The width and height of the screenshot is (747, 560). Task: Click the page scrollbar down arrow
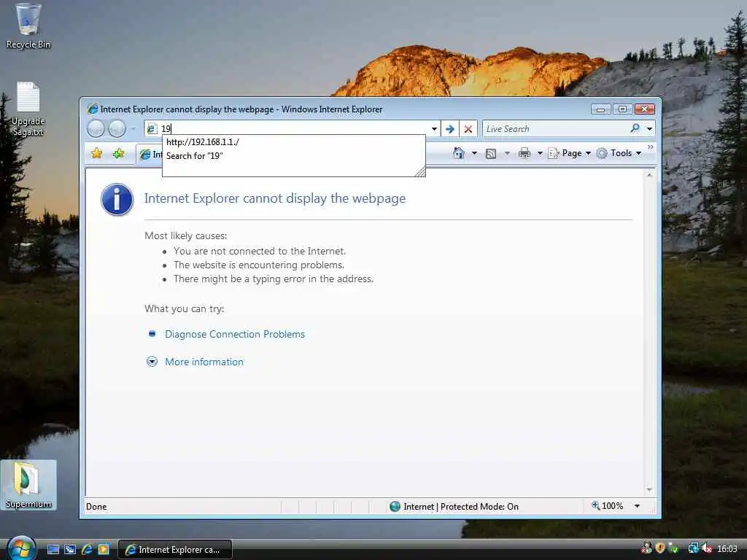(x=649, y=490)
